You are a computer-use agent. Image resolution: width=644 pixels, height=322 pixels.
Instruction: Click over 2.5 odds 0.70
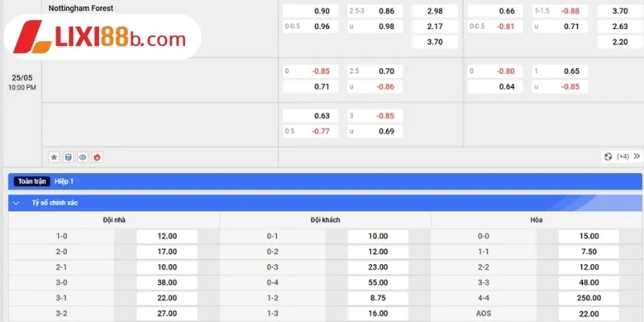pyautogui.click(x=375, y=71)
